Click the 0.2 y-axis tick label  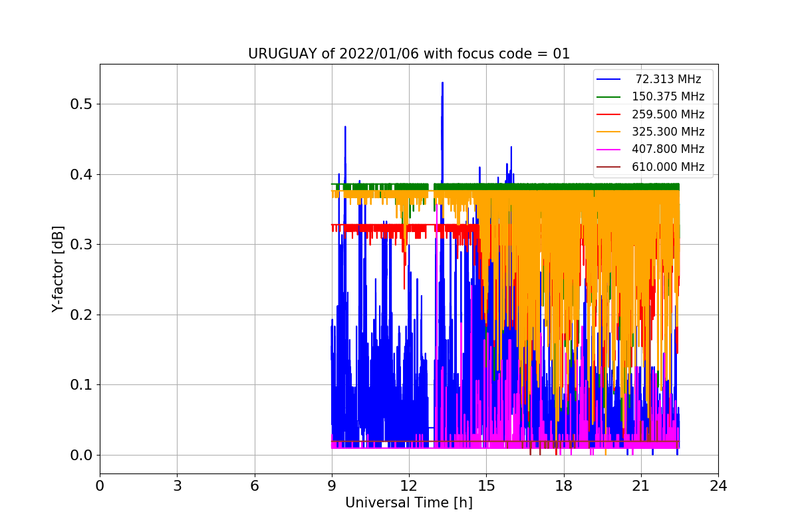pos(81,315)
